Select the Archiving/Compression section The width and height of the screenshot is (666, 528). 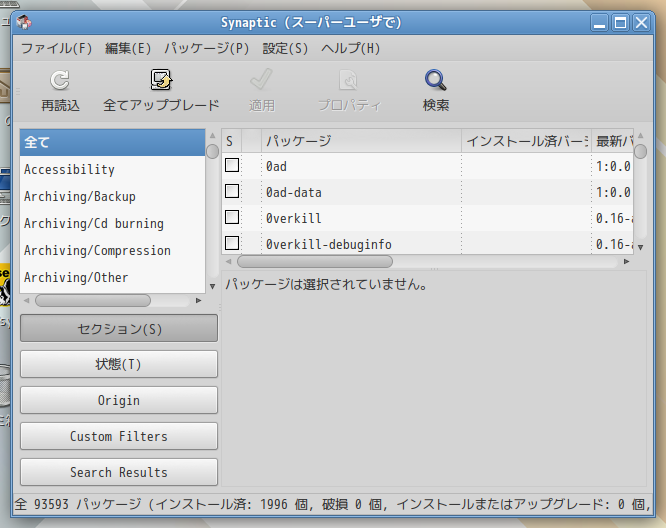click(x=113, y=251)
